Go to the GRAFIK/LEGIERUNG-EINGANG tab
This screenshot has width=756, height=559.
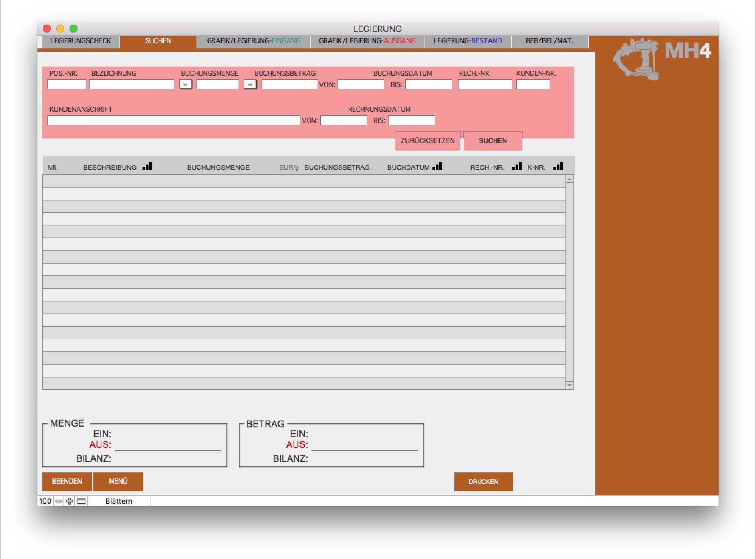pos(253,41)
